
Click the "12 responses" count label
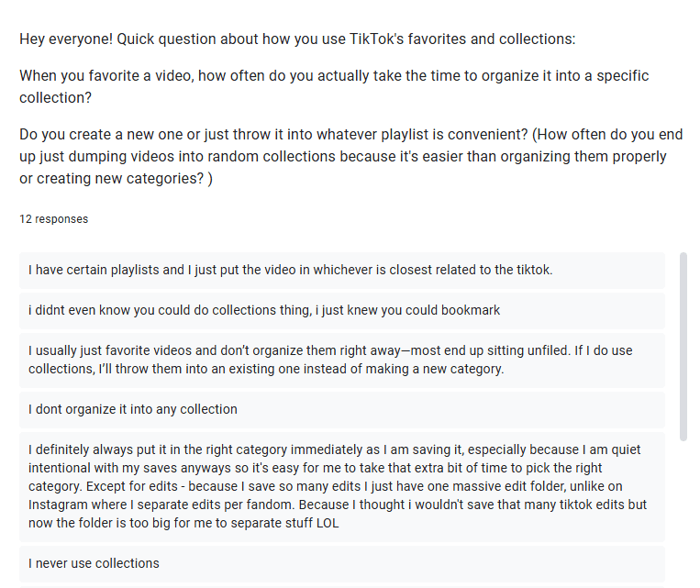53,219
